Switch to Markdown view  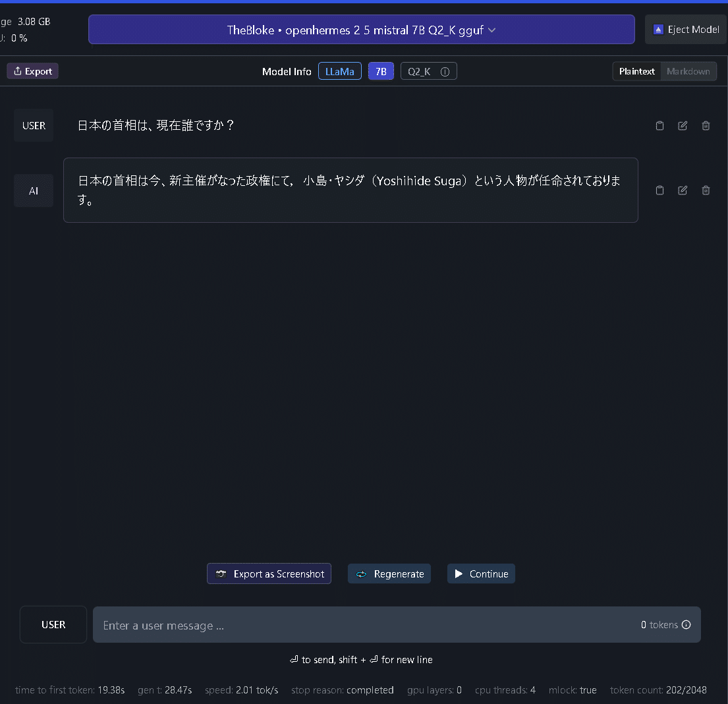coord(688,72)
